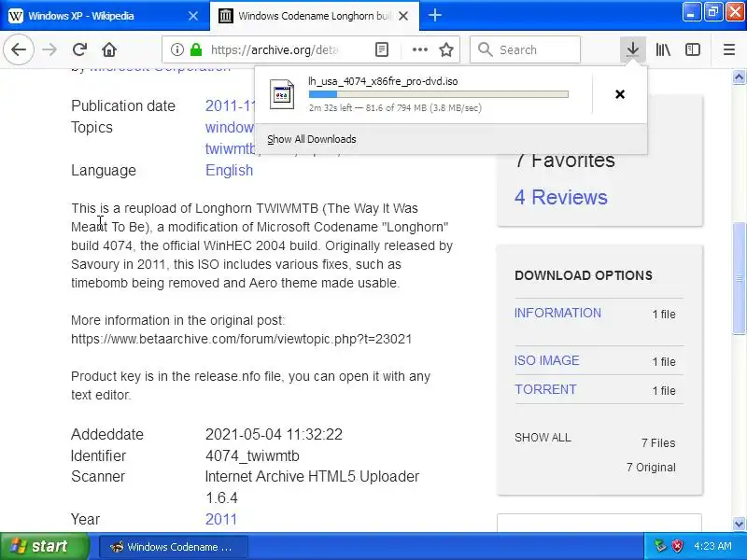The image size is (747, 560).
Task: Open the 2011-11 publication date link
Action: (231, 105)
